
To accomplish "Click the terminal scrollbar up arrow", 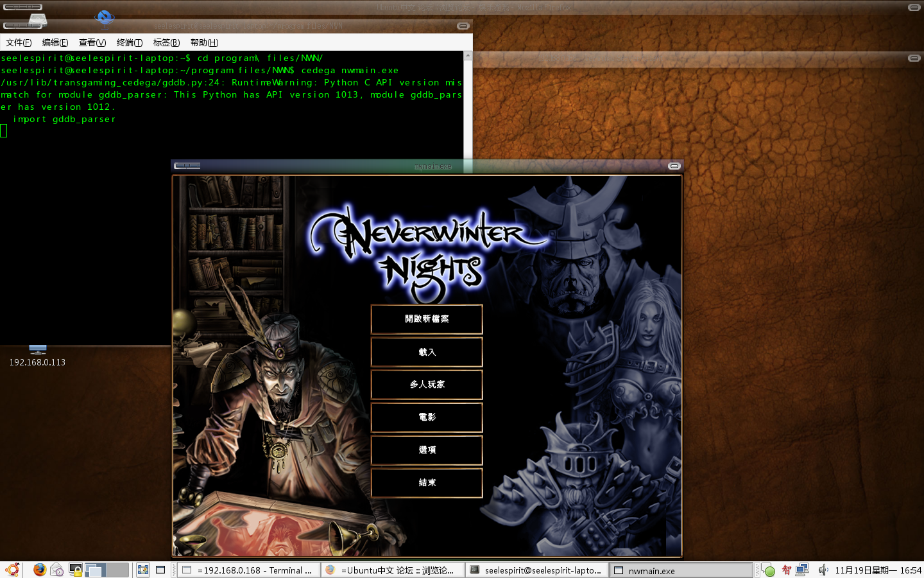I will (468, 55).
